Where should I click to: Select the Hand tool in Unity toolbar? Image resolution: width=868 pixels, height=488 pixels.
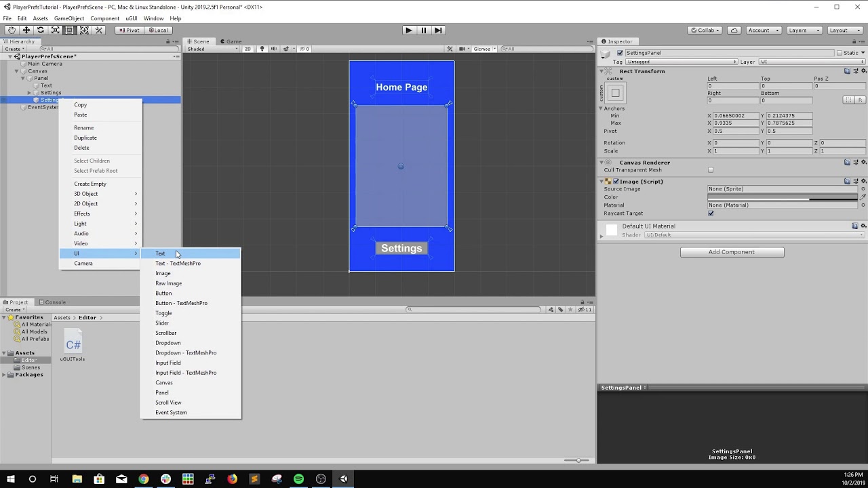[x=12, y=30]
